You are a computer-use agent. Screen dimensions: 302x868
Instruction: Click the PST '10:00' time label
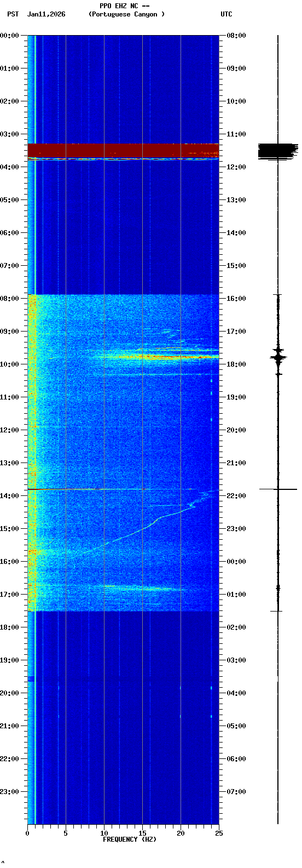pos(9,364)
